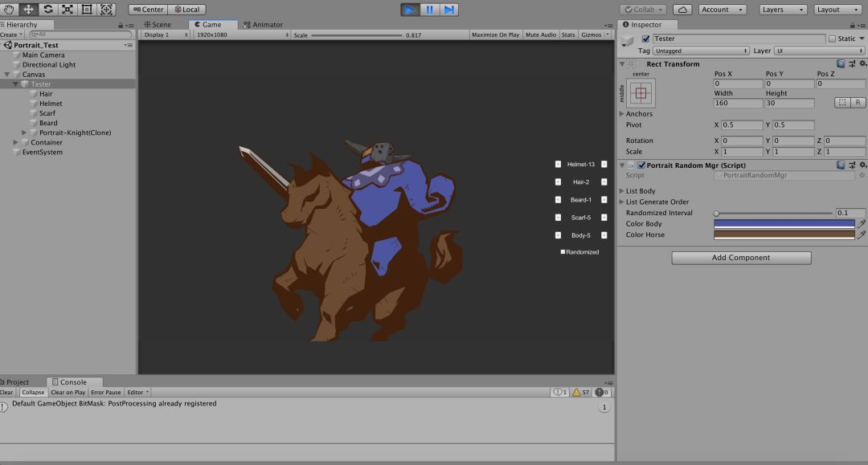Switch to the Scene tab
This screenshot has width=868, height=465.
[x=158, y=25]
